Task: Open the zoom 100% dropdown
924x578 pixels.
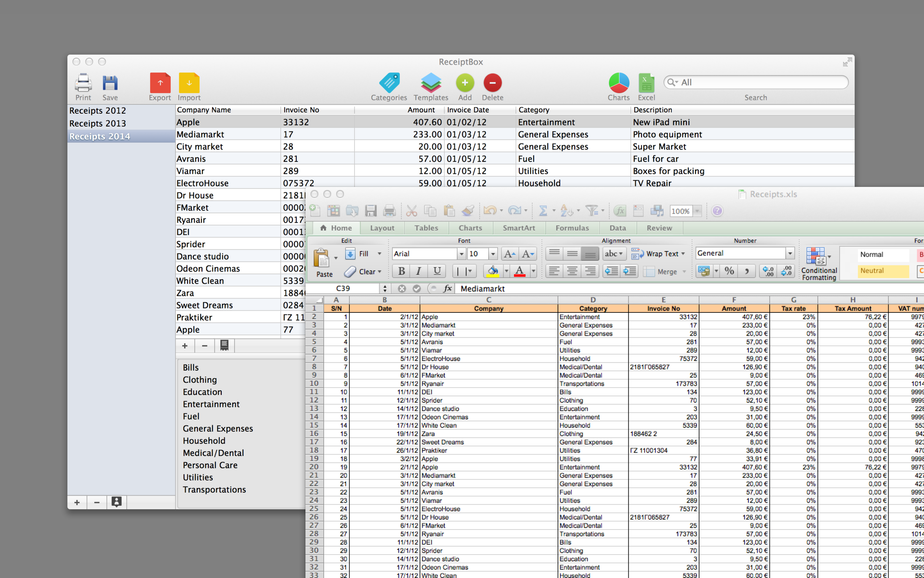Action: 697,211
